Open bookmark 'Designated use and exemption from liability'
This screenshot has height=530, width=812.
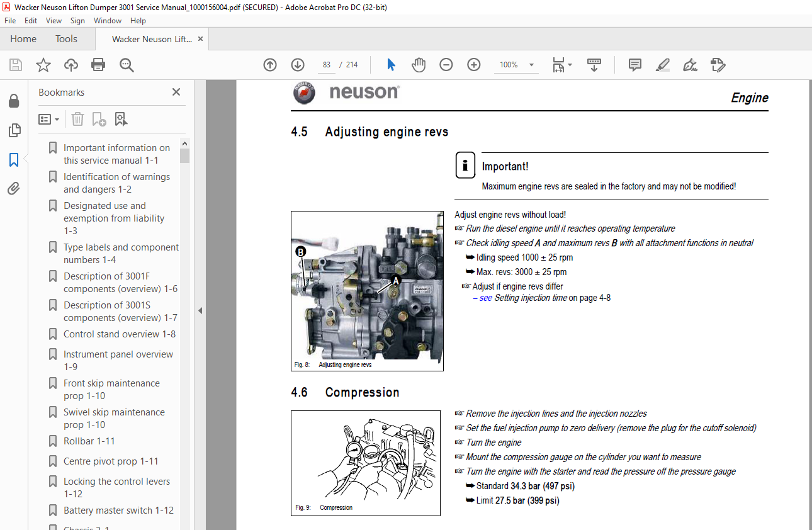pyautogui.click(x=114, y=218)
